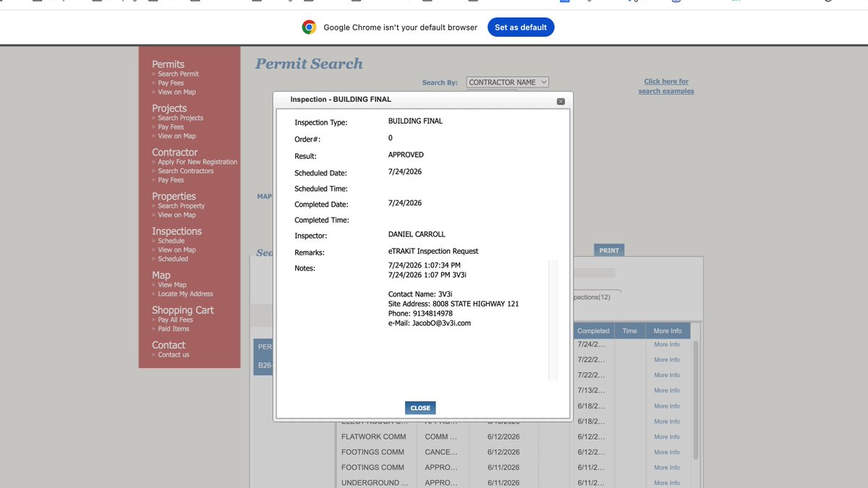
Task: Click the Completed column header
Action: (593, 331)
